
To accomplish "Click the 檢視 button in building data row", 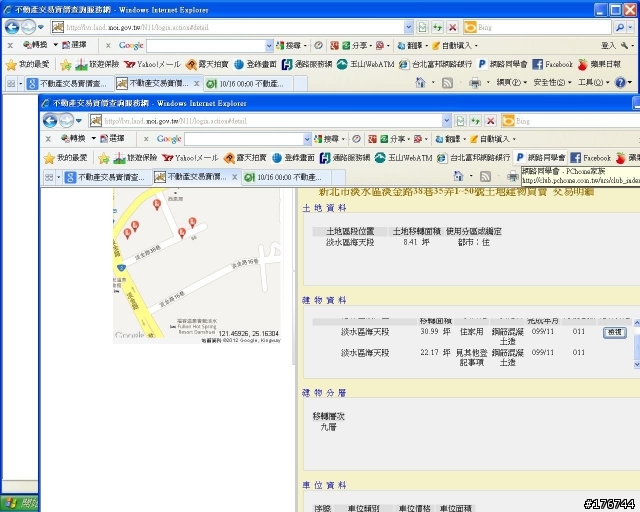I will tap(613, 332).
